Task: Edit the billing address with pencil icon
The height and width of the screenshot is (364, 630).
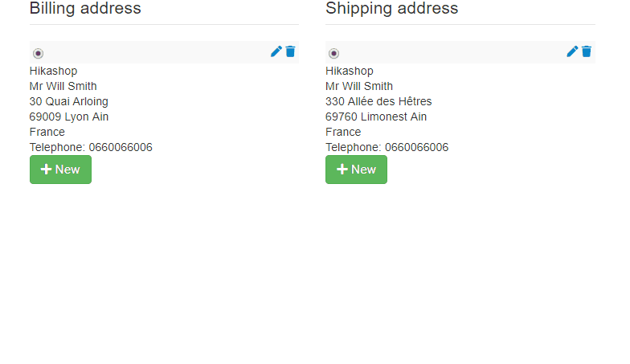Action: point(276,51)
